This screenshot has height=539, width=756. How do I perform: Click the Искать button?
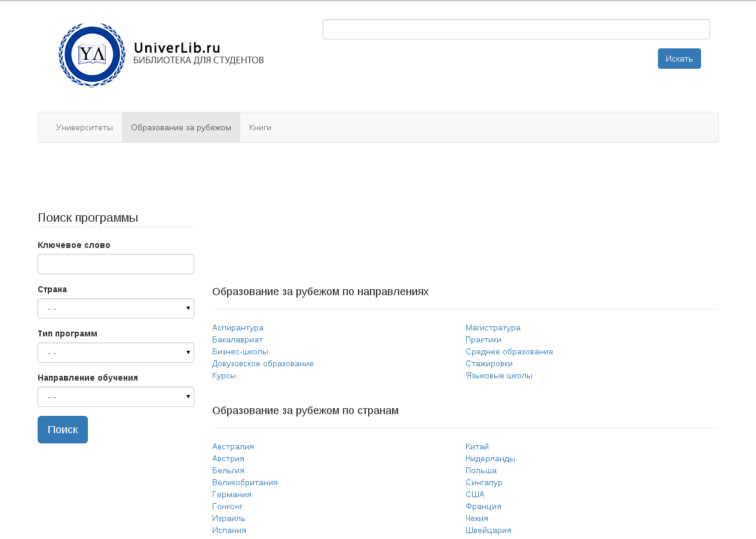(x=680, y=59)
